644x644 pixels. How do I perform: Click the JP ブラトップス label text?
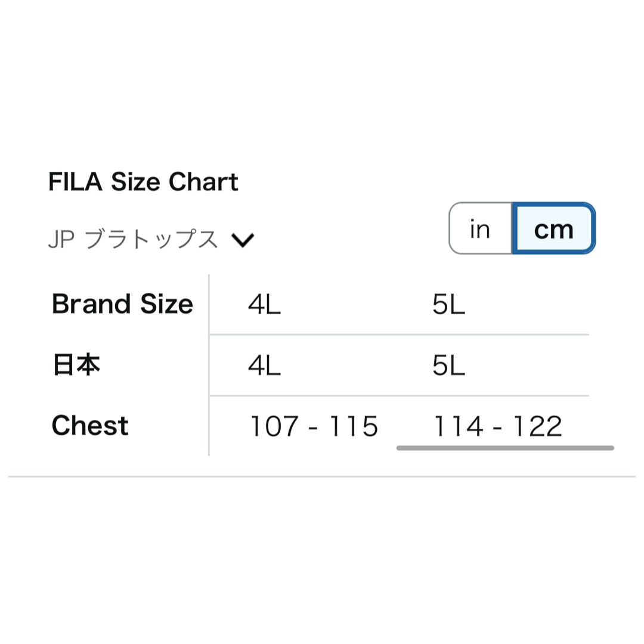[133, 240]
